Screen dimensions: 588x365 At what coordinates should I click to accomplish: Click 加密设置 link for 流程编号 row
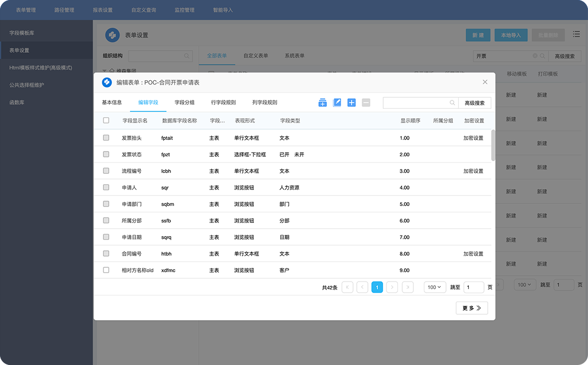point(473,171)
